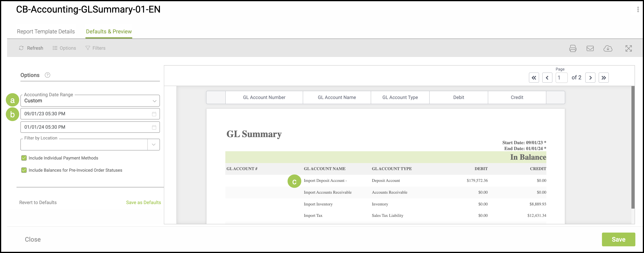This screenshot has height=253, width=644.
Task: Go to the next report page
Action: [x=590, y=78]
